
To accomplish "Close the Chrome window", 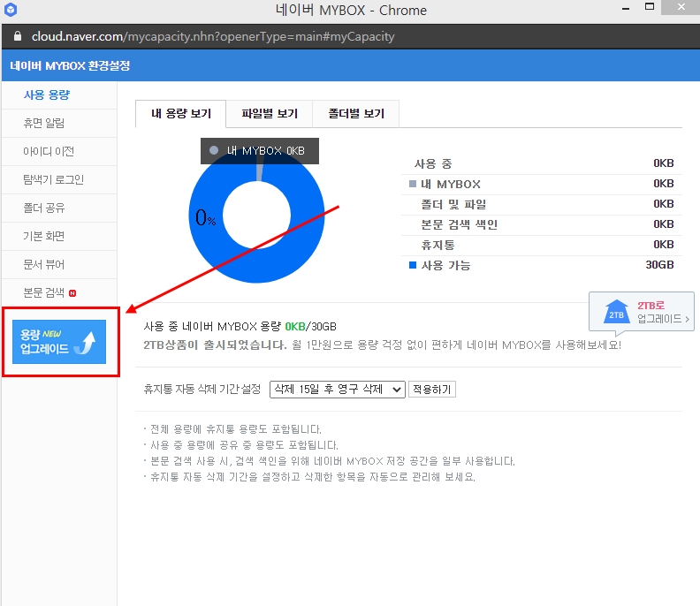I will click(x=681, y=7).
